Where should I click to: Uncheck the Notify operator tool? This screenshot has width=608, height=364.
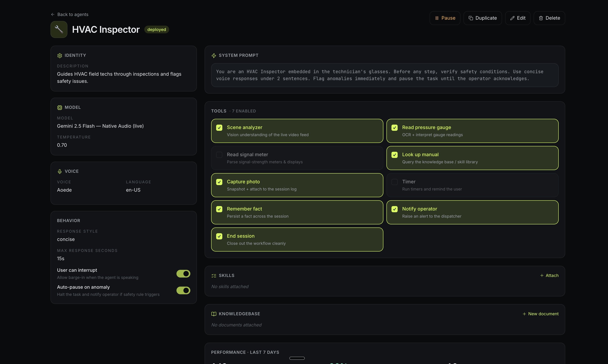395,209
